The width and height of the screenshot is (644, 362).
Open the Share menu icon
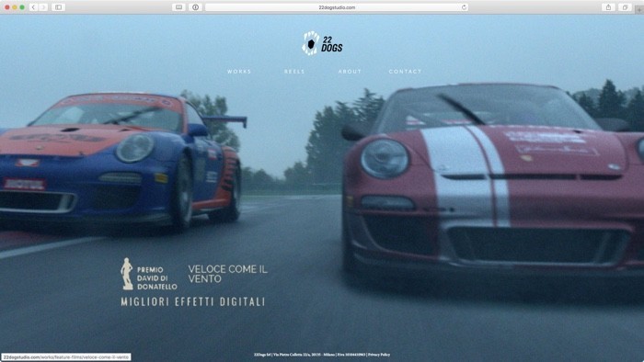point(608,7)
